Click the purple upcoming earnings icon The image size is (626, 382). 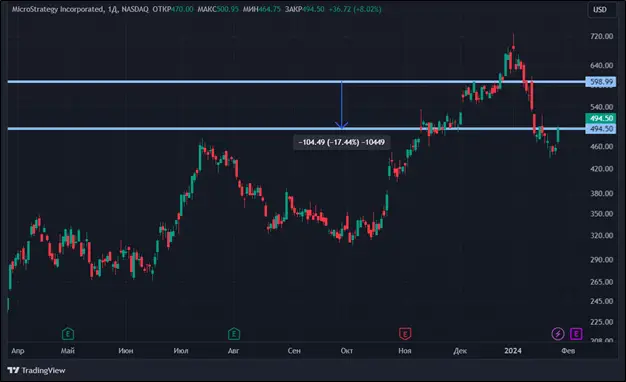coord(576,334)
